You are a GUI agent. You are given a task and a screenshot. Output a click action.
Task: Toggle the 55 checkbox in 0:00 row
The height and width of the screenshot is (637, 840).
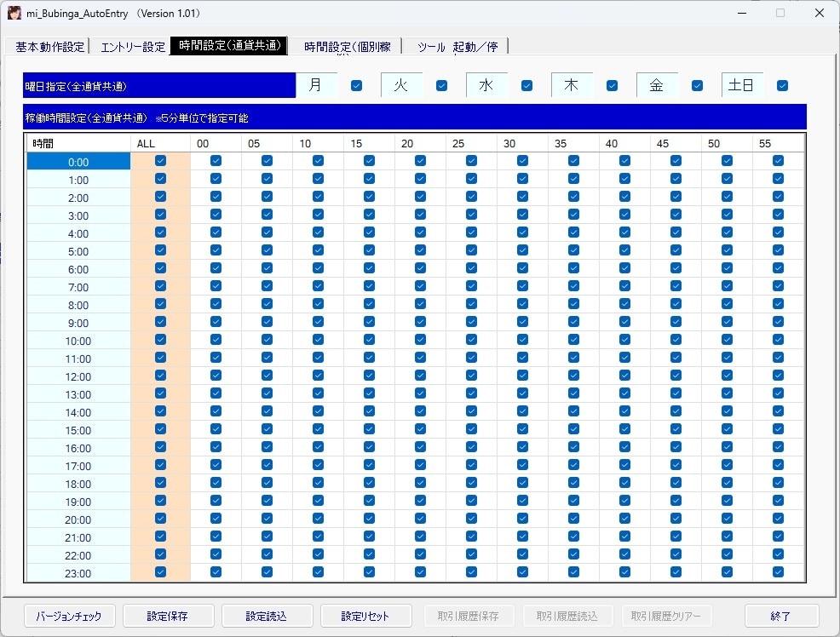(x=779, y=161)
